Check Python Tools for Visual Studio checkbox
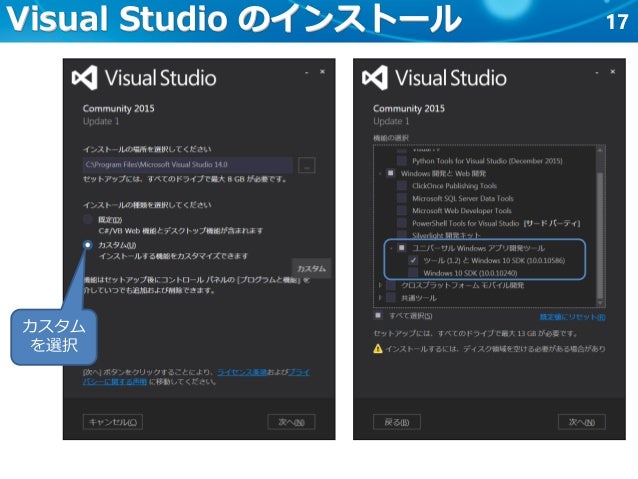Image resolution: width=638 pixels, height=479 pixels. pos(402,161)
